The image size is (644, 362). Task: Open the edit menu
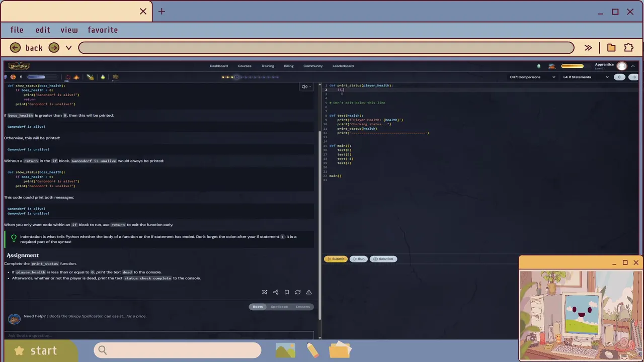(x=43, y=30)
